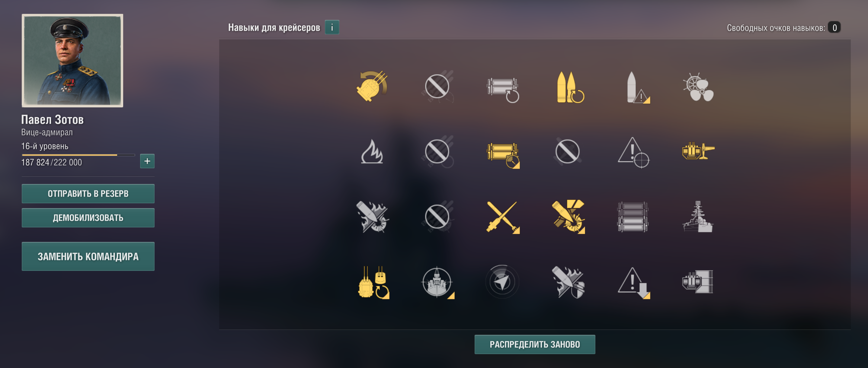Image resolution: width=868 pixels, height=368 pixels.
Task: Click commander Павел Зотов portrait
Action: [x=72, y=61]
